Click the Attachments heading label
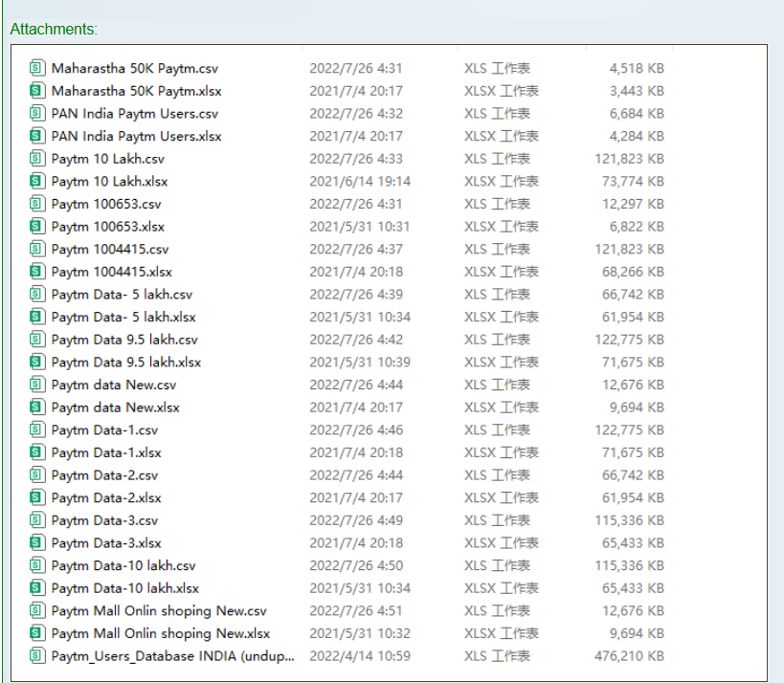 coord(54,29)
